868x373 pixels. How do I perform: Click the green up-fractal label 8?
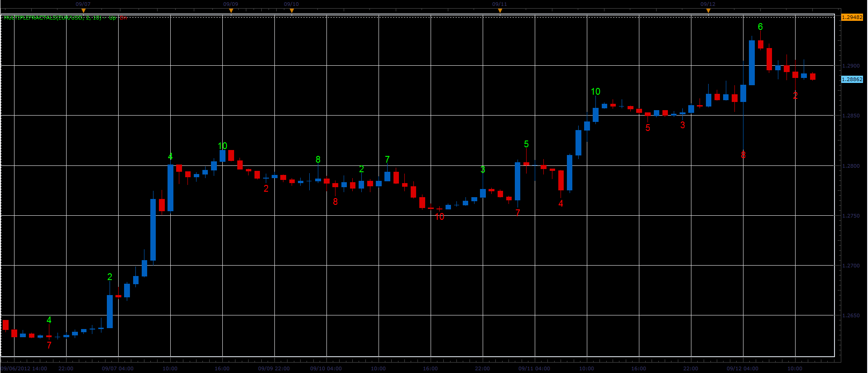pos(318,160)
